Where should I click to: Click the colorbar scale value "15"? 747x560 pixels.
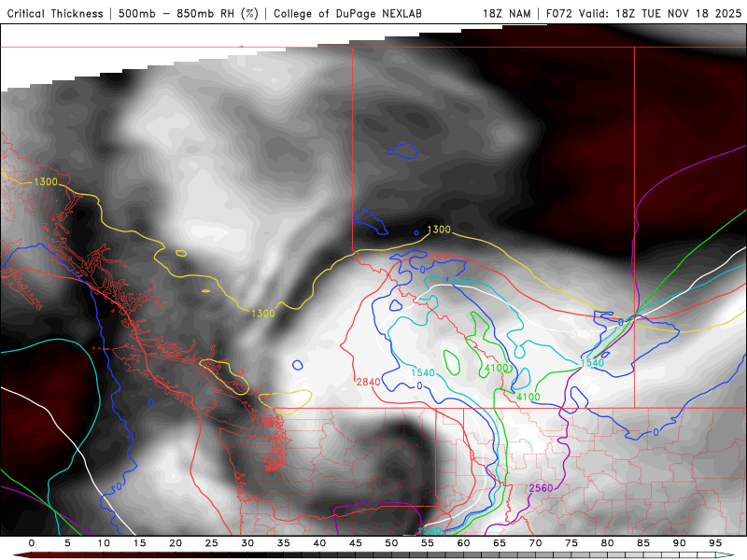coord(139,543)
